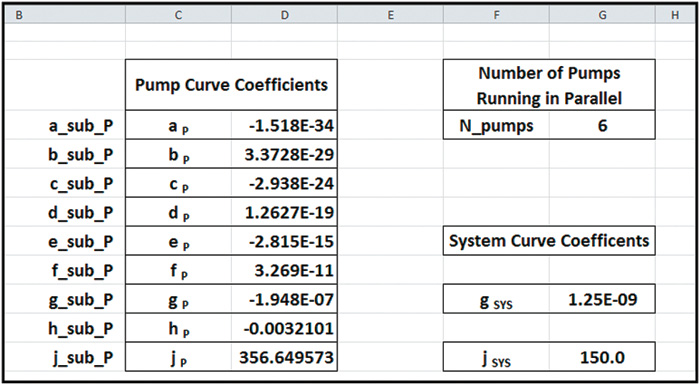
Task: Click the value 356.649573
Action: pos(284,357)
